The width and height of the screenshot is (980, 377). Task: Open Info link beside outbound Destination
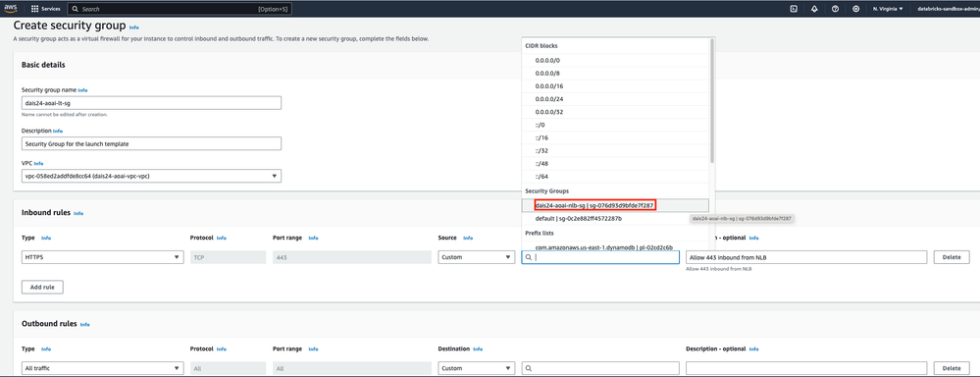(478, 349)
